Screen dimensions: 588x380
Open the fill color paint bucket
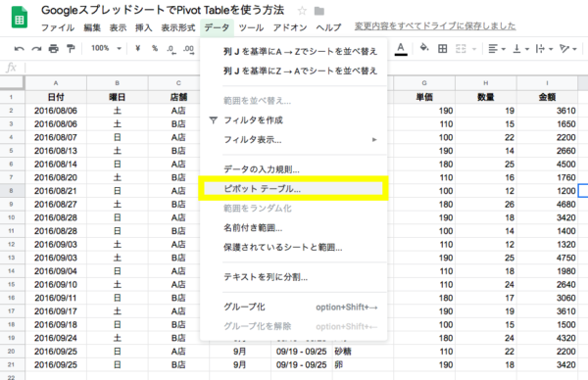pos(424,48)
